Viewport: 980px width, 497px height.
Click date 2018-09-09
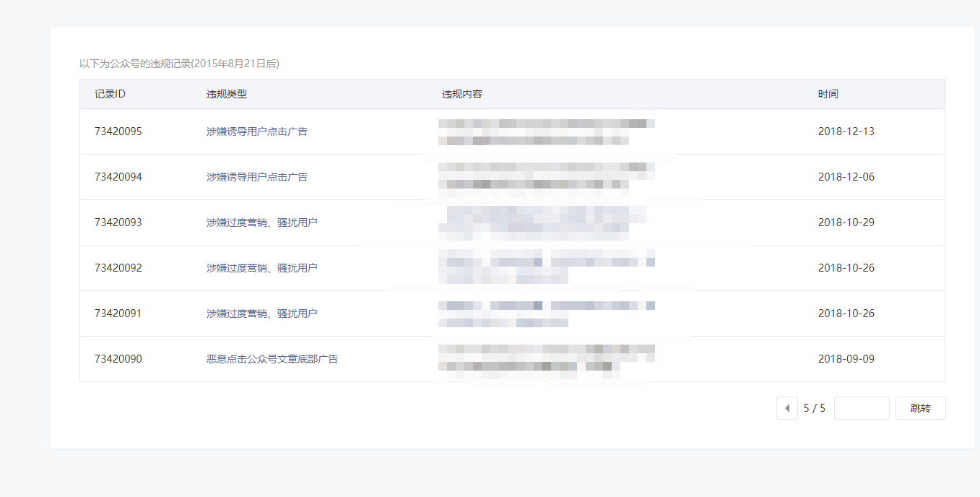tap(846, 359)
